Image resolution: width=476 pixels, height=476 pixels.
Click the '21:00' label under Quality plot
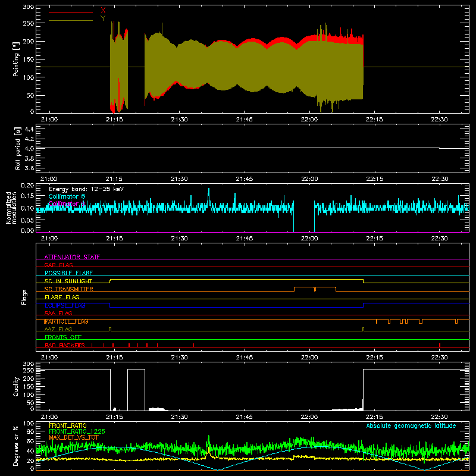(x=49, y=417)
